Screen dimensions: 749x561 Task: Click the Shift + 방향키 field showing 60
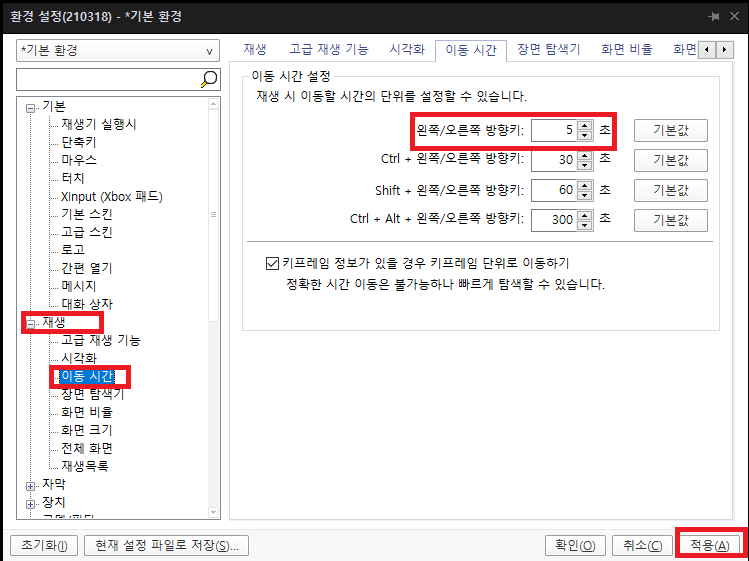pos(554,190)
